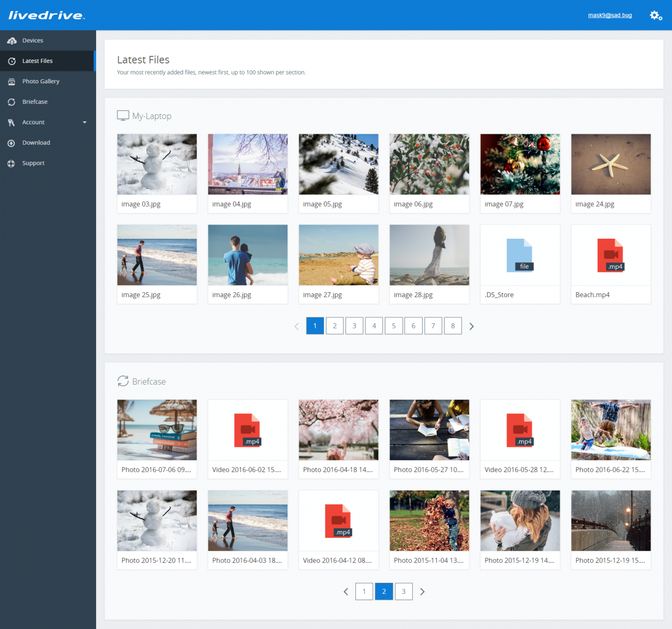Click the My-Laptop monitor icon
Viewport: 672px width, 629px height.
coord(123,116)
